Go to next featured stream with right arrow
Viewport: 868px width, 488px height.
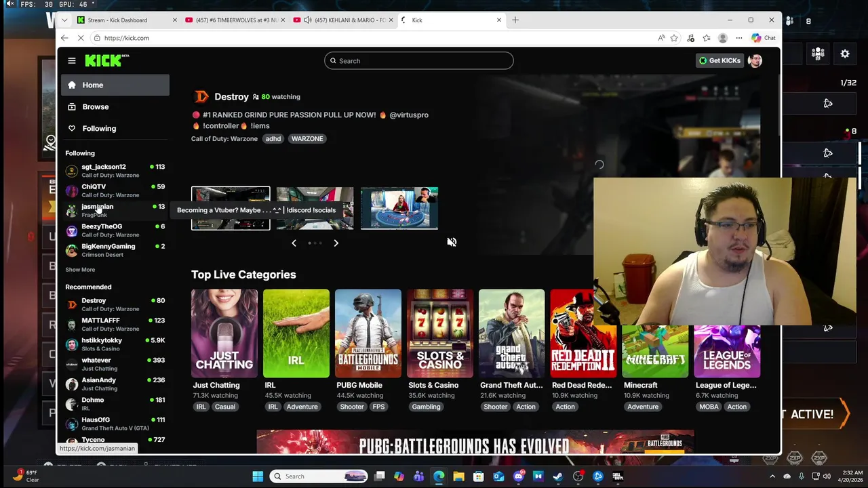tap(336, 243)
